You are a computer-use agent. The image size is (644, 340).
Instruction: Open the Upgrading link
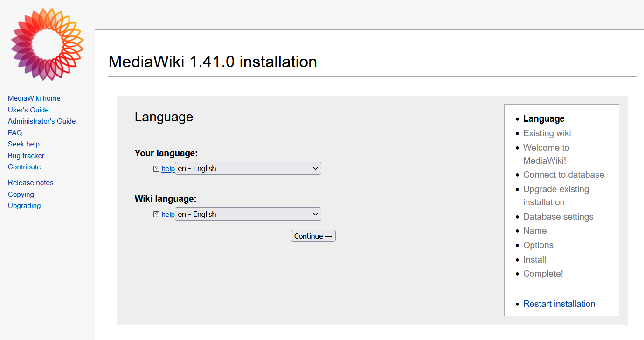[x=24, y=206]
